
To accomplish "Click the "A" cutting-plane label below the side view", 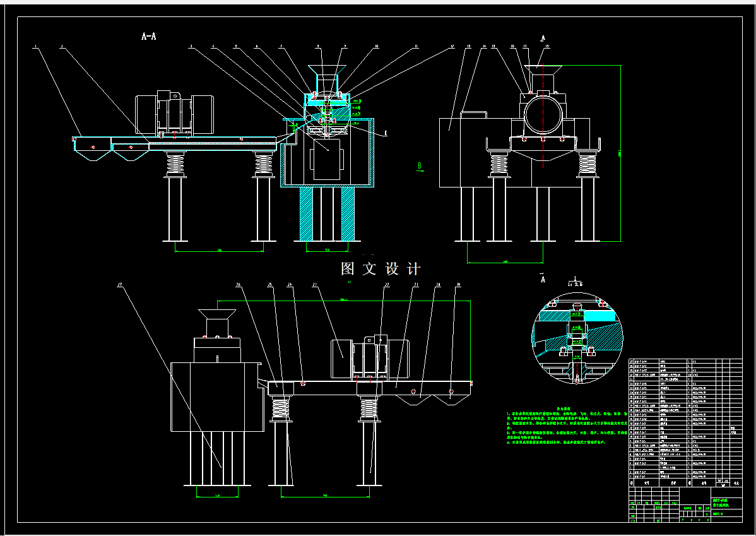I will pyautogui.click(x=543, y=279).
